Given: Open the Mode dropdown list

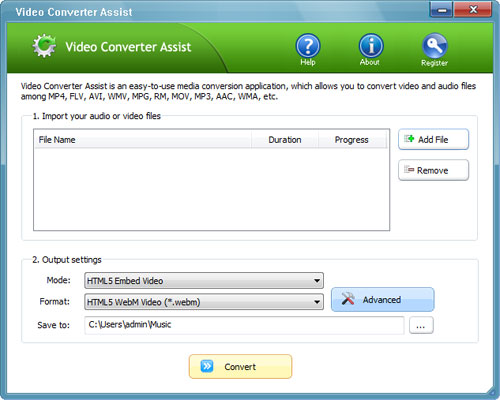Looking at the screenshot, I should tap(204, 281).
